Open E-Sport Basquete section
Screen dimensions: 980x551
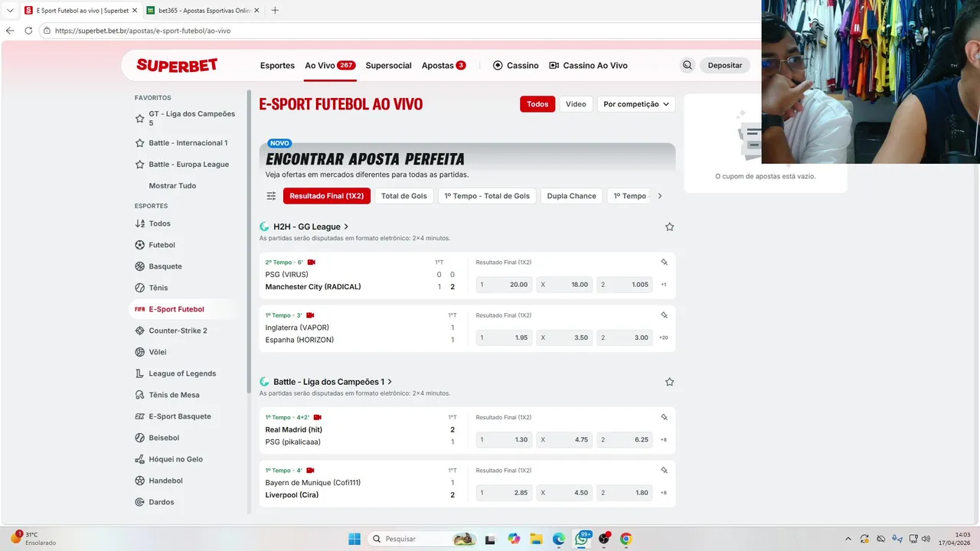(x=180, y=416)
